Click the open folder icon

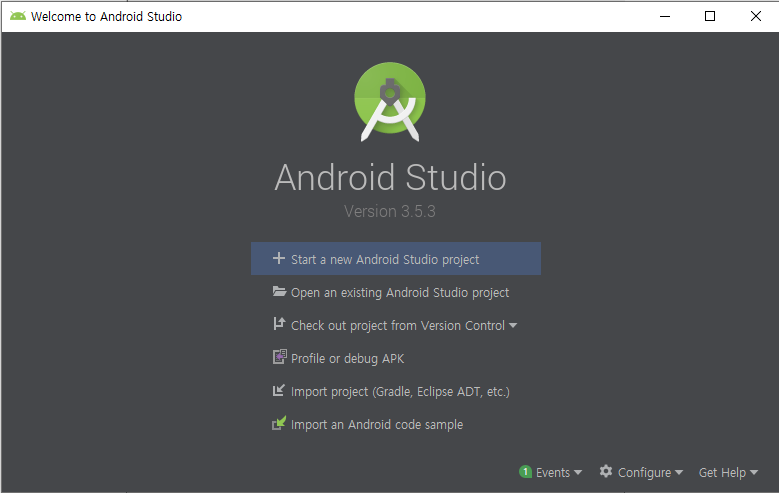(x=279, y=292)
